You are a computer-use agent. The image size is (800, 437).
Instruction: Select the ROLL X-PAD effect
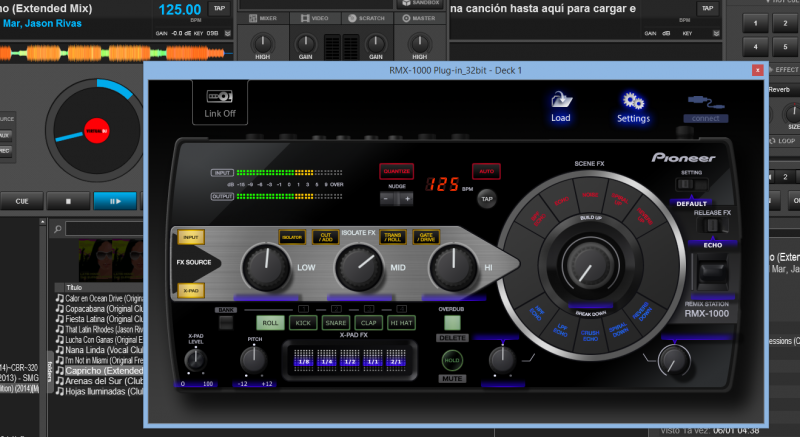click(270, 323)
